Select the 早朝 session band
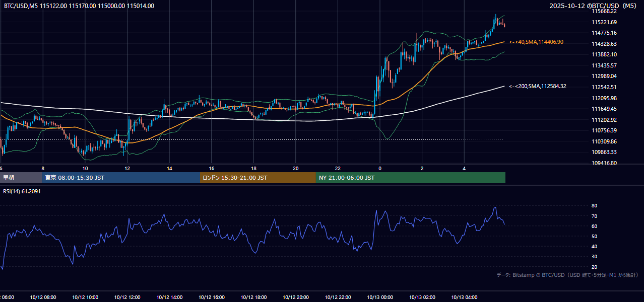Viewport: 644px width, 302px height. 21,178
